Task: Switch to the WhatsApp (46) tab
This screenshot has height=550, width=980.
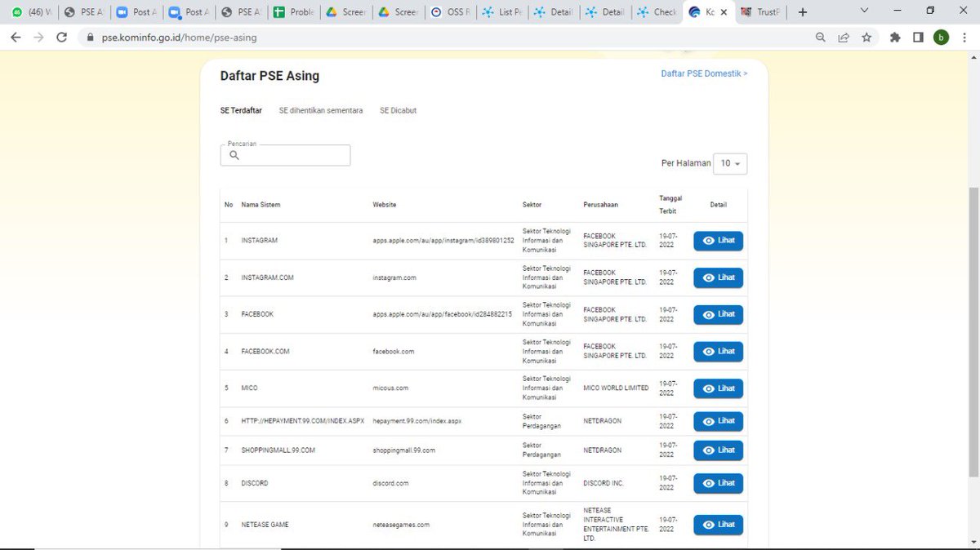Action: pyautogui.click(x=30, y=12)
